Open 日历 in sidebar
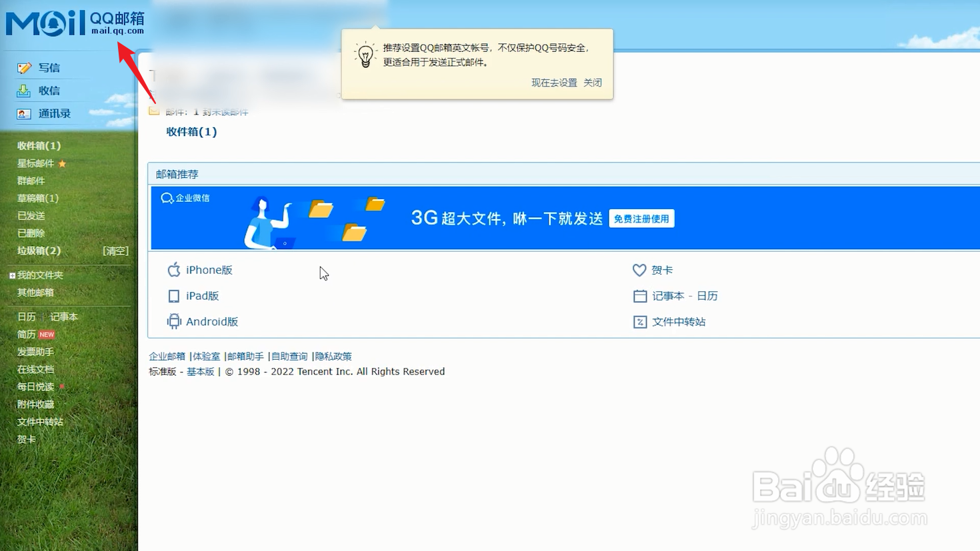The image size is (980, 551). 27,317
